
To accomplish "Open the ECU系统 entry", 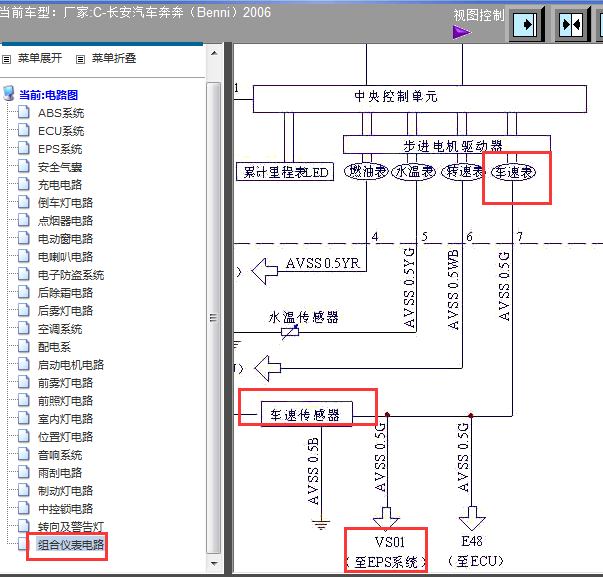I will 61,131.
